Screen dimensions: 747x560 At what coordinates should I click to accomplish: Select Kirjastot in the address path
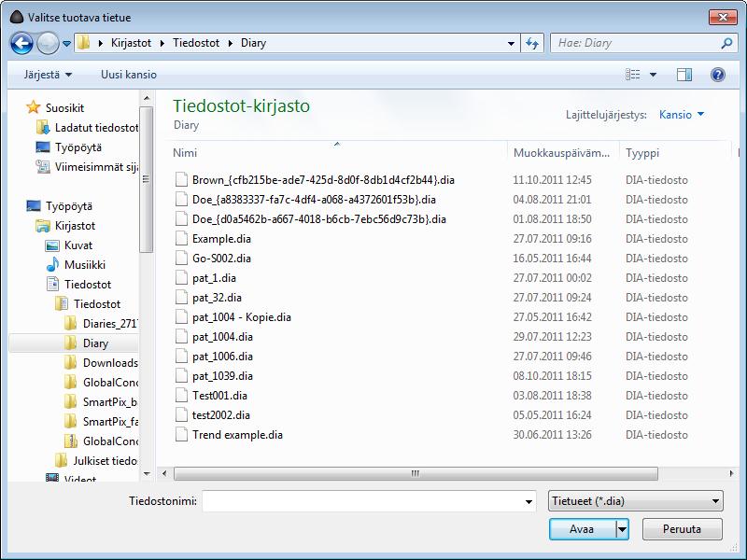coord(131,43)
